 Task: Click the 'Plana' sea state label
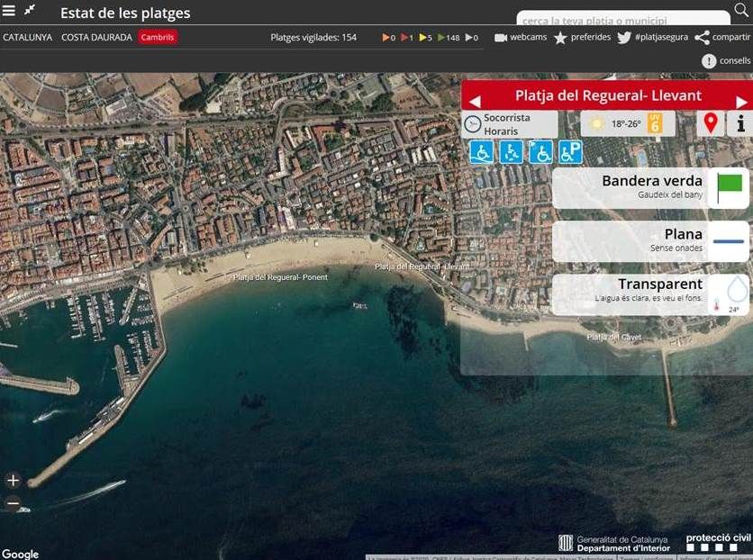(684, 234)
